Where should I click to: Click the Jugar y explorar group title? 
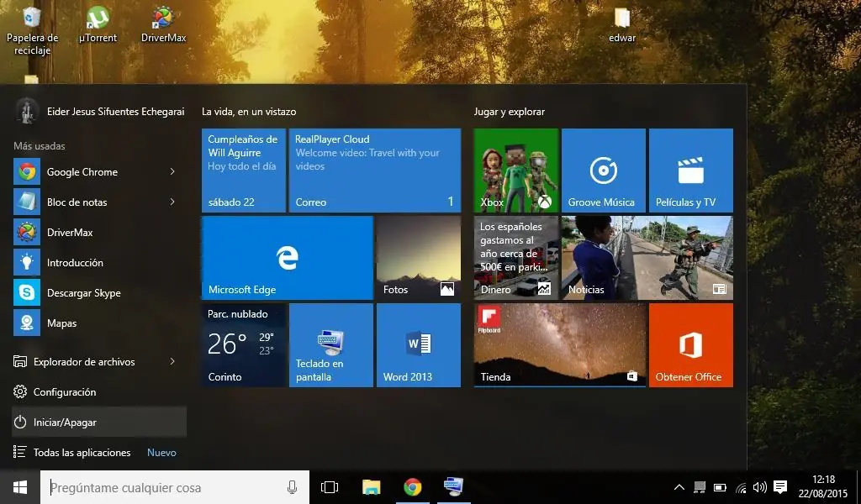click(509, 112)
